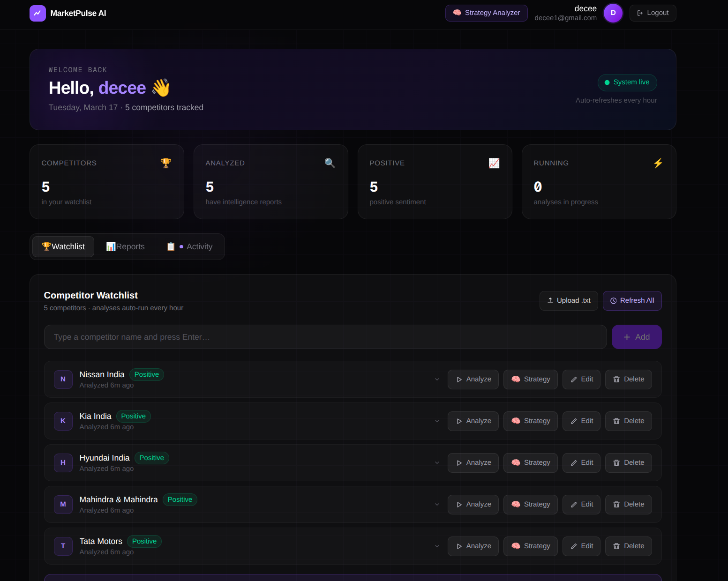Open Strategy for Tata Motors
Image resolution: width=728 pixels, height=581 pixels.
(531, 546)
